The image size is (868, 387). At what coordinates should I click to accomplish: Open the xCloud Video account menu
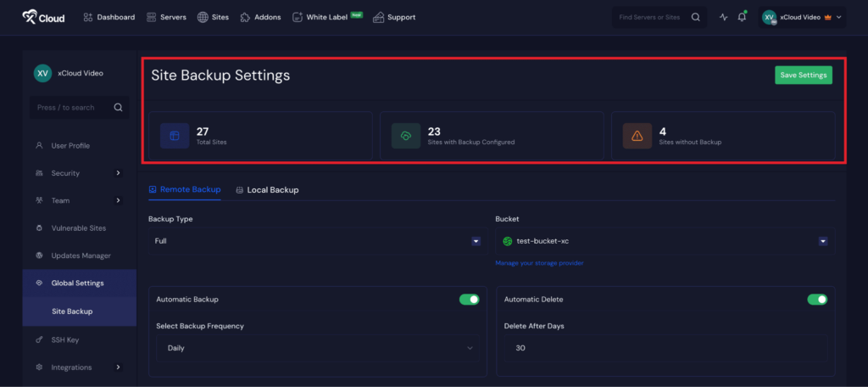pyautogui.click(x=802, y=17)
